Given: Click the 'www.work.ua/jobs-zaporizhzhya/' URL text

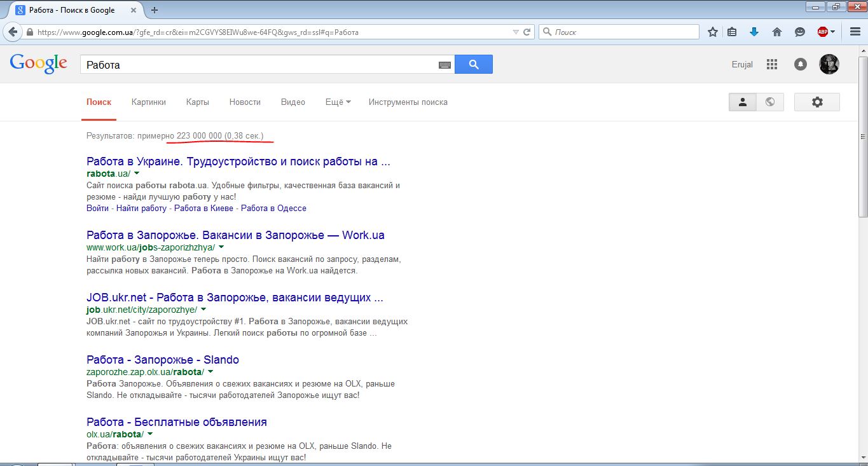Looking at the screenshot, I should pyautogui.click(x=151, y=247).
